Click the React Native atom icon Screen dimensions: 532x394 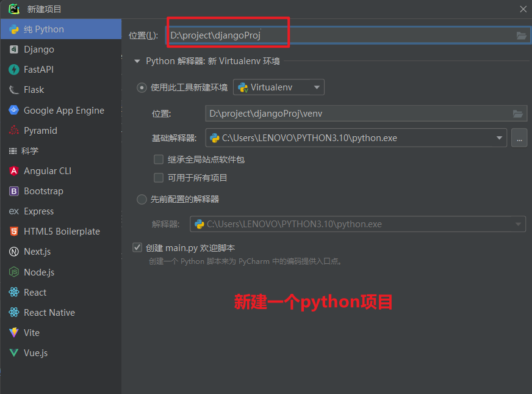pyautogui.click(x=14, y=312)
